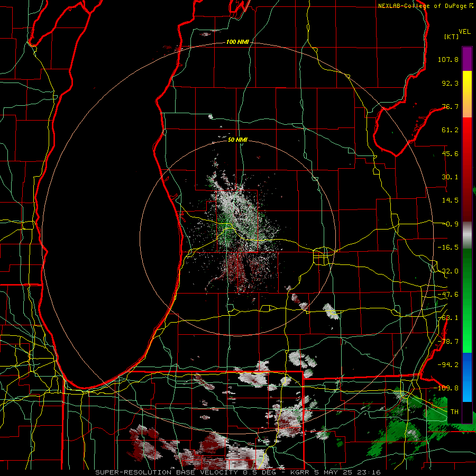476x476 pixels.
Task: Click the TH label on the legend
Action: 454,411
